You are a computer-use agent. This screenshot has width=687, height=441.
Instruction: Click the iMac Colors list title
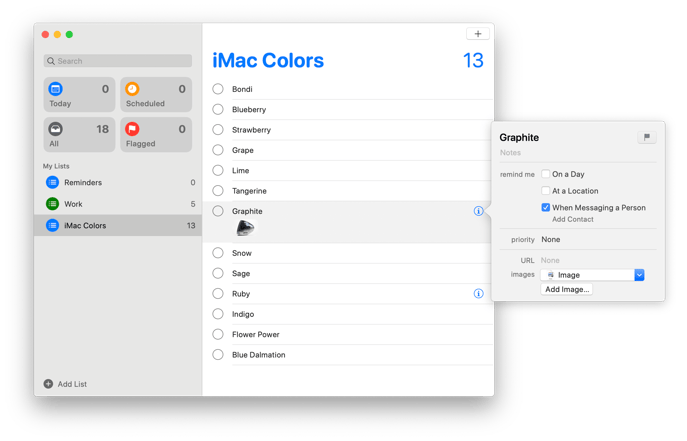tap(268, 60)
